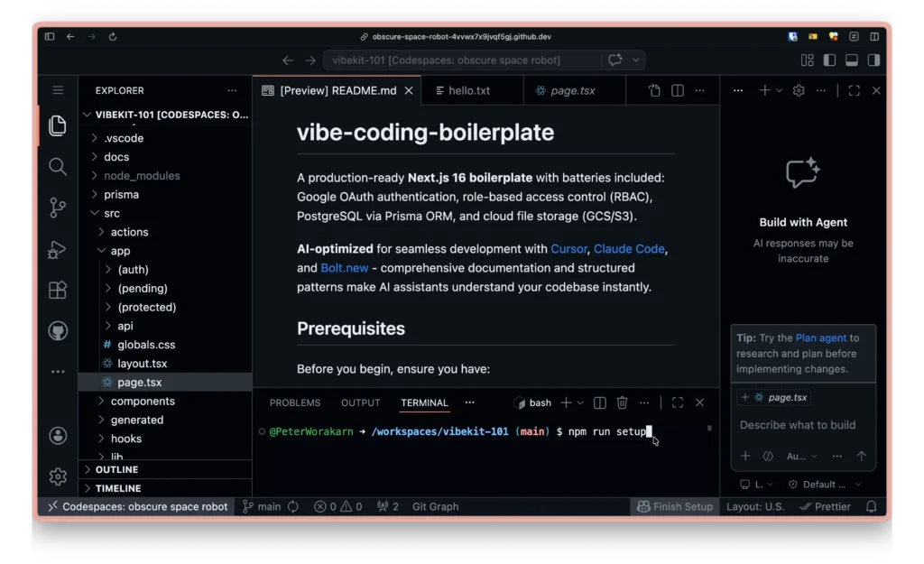Click the Copilot chat icon in title bar
This screenshot has height=564, width=924.
615,60
